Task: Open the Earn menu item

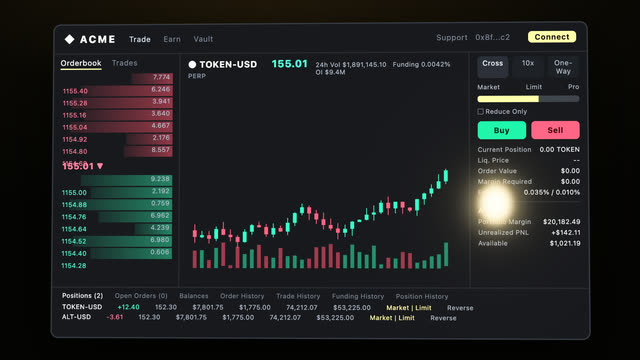Action: pos(172,39)
